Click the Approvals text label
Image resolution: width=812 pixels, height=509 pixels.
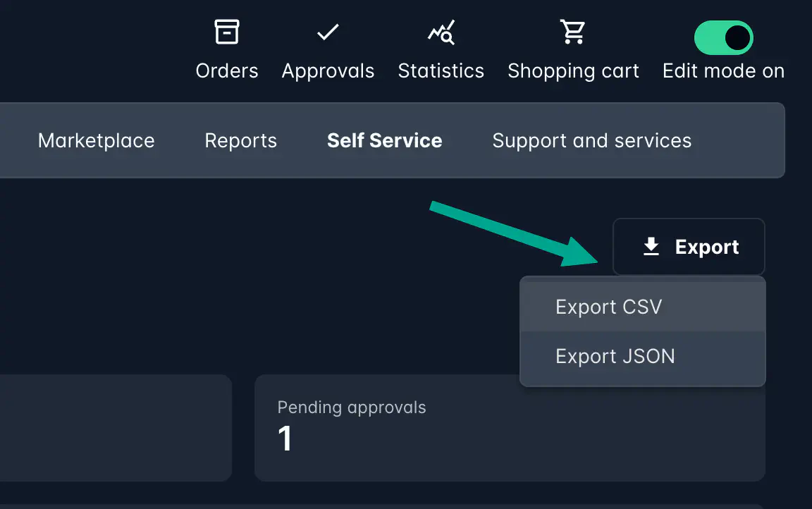point(328,71)
